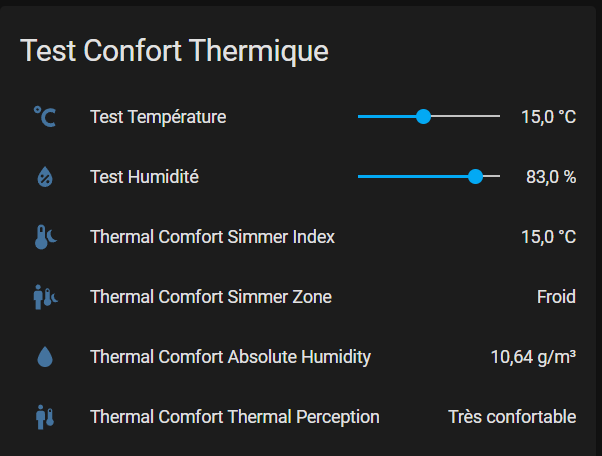The width and height of the screenshot is (602, 456).
Task: Click the Test Humidité slider handle
Action: [475, 177]
